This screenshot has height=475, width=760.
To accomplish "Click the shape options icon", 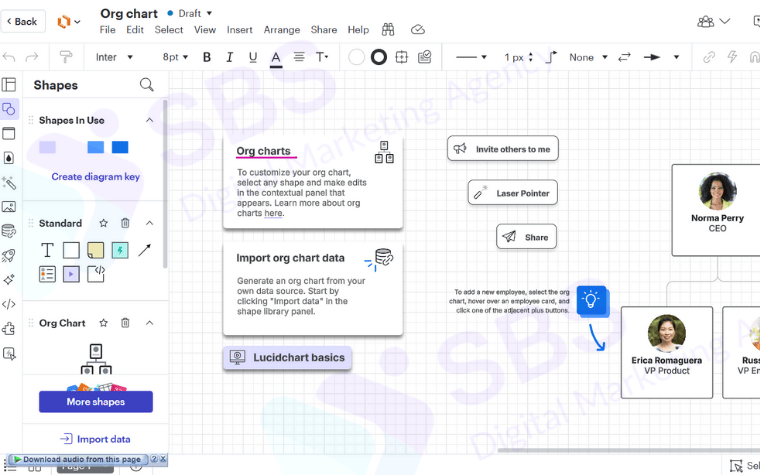I will (401, 57).
